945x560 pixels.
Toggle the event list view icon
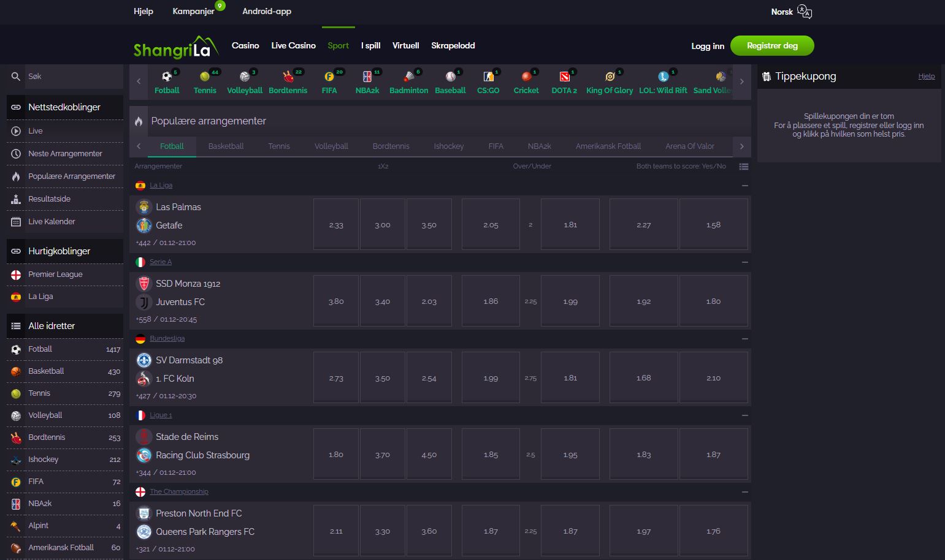coord(744,167)
